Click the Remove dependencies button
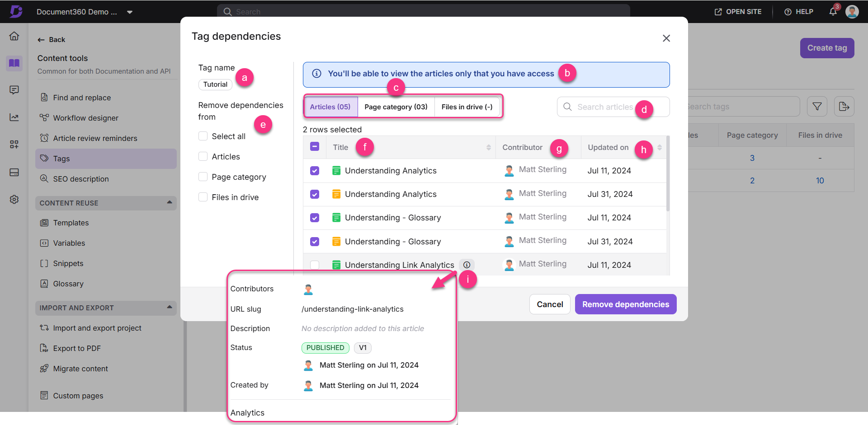Viewport: 868px width, 425px height. pyautogui.click(x=625, y=304)
